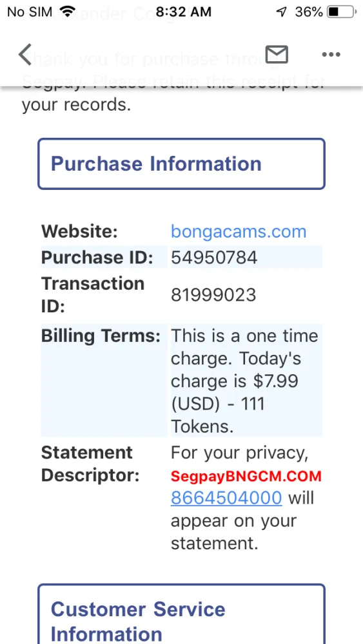Tap the Transaction ID number 81999023
Viewport: 363px width, 644px height.
213,295
